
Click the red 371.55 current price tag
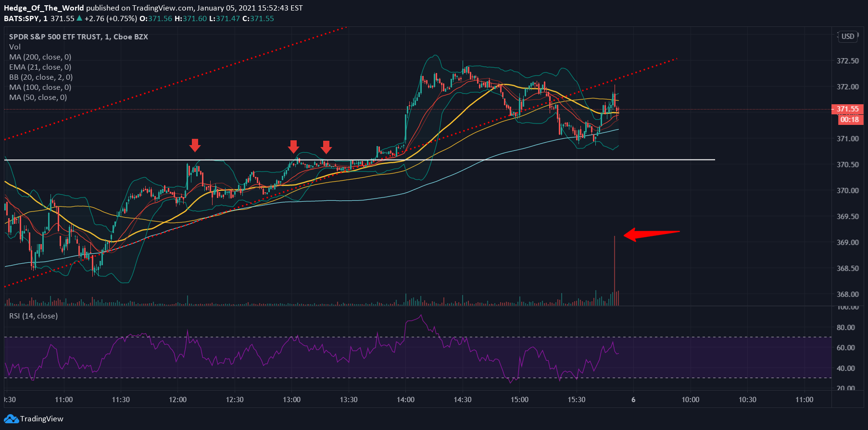(847, 109)
